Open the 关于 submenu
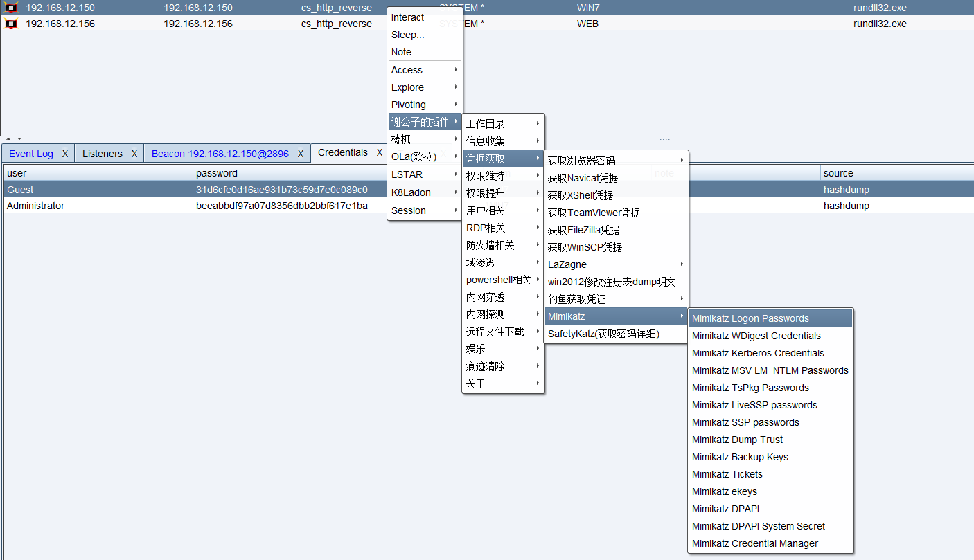This screenshot has height=560, width=974. [x=504, y=383]
